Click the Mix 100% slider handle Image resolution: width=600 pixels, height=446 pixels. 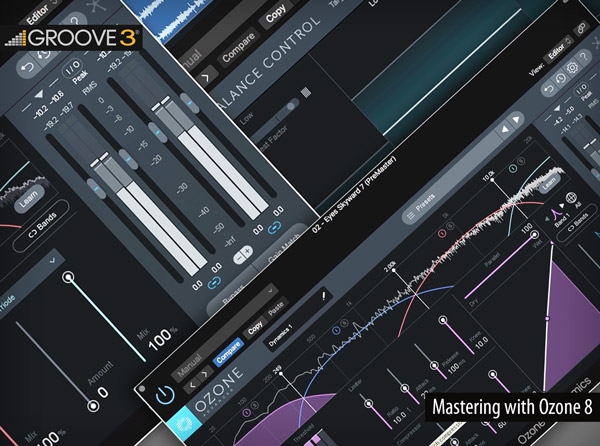coord(68,277)
